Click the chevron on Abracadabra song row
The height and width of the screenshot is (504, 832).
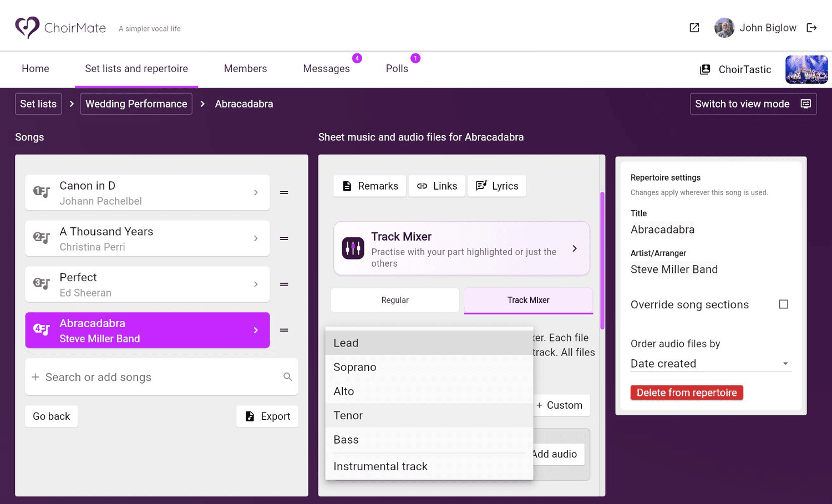tap(256, 330)
